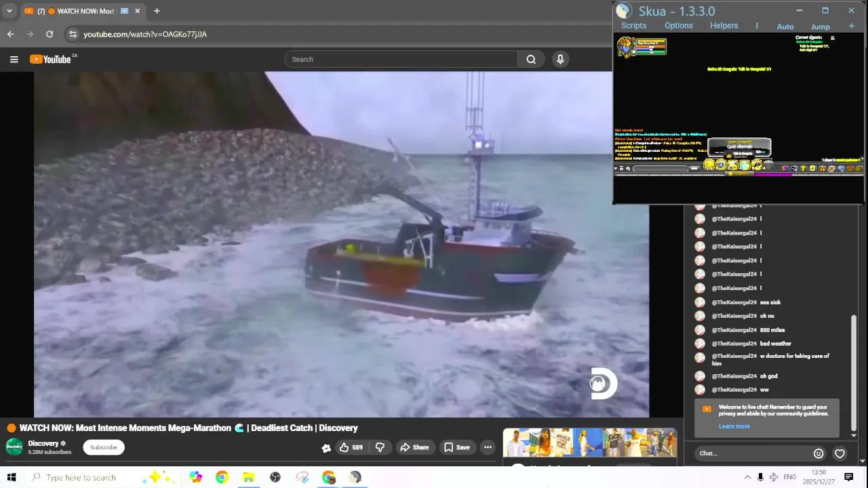868x488 pixels.
Task: Open a new browser tab with the plus
Action: pyautogui.click(x=157, y=11)
